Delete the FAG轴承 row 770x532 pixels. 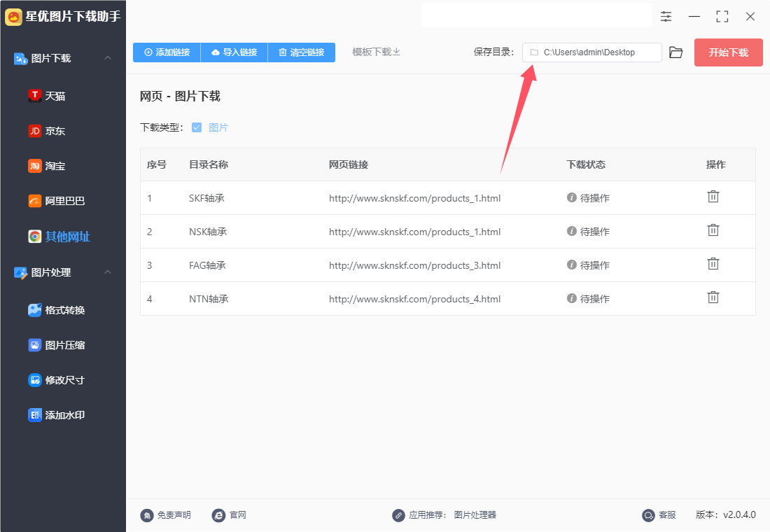[713, 264]
